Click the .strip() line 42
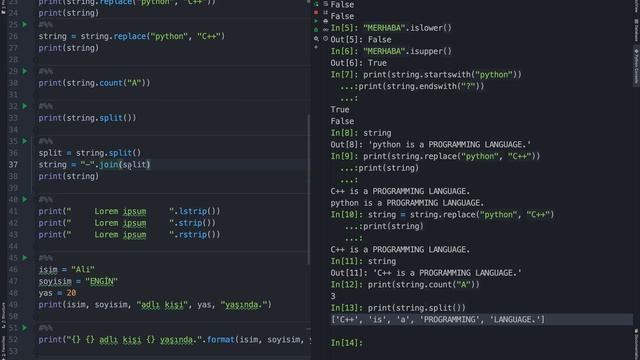 click(127, 223)
